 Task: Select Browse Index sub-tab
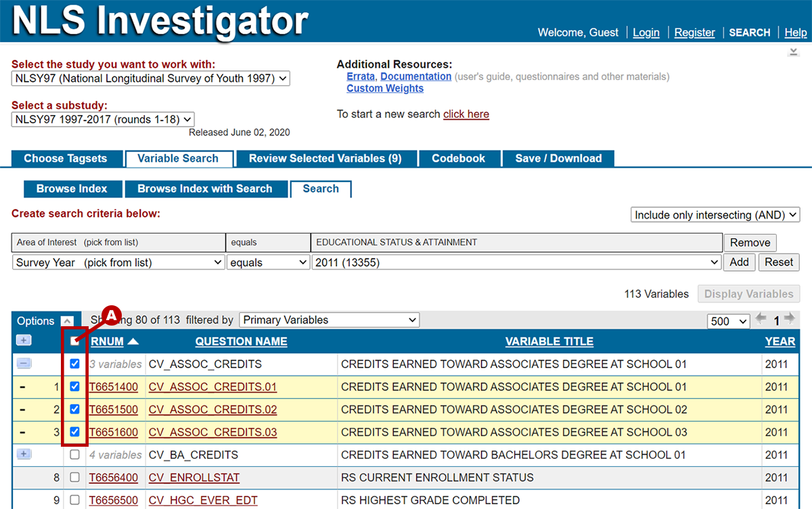(x=72, y=189)
